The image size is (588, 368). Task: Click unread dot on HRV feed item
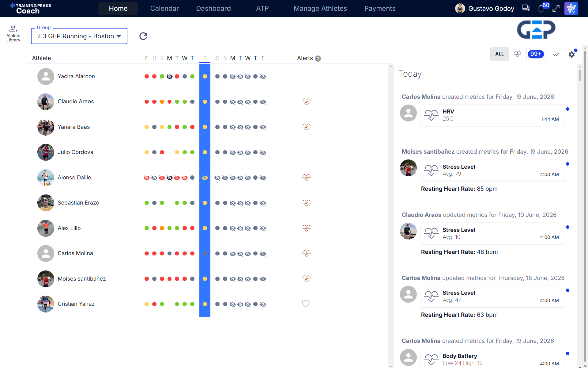coord(567,109)
